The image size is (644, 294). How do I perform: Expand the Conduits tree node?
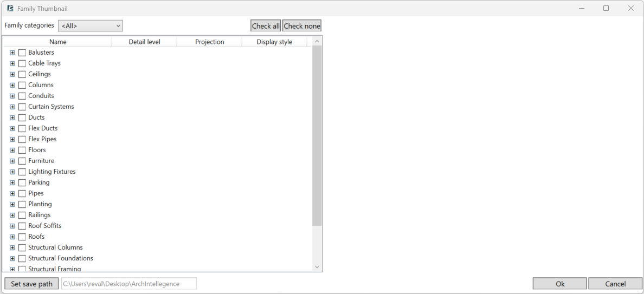pyautogui.click(x=12, y=96)
